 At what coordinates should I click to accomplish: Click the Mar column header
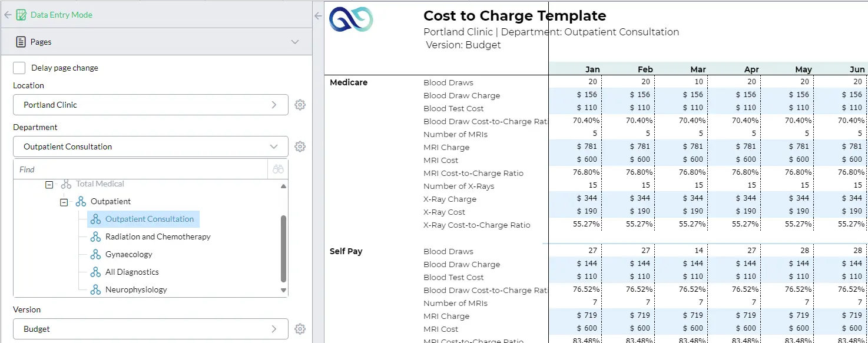(x=698, y=69)
